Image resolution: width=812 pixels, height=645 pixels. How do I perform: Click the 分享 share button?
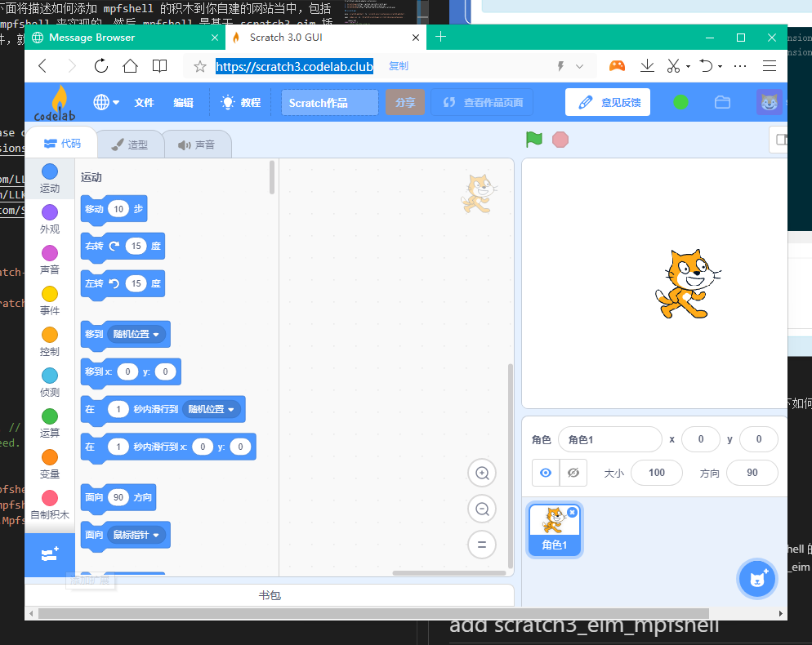[x=405, y=103]
